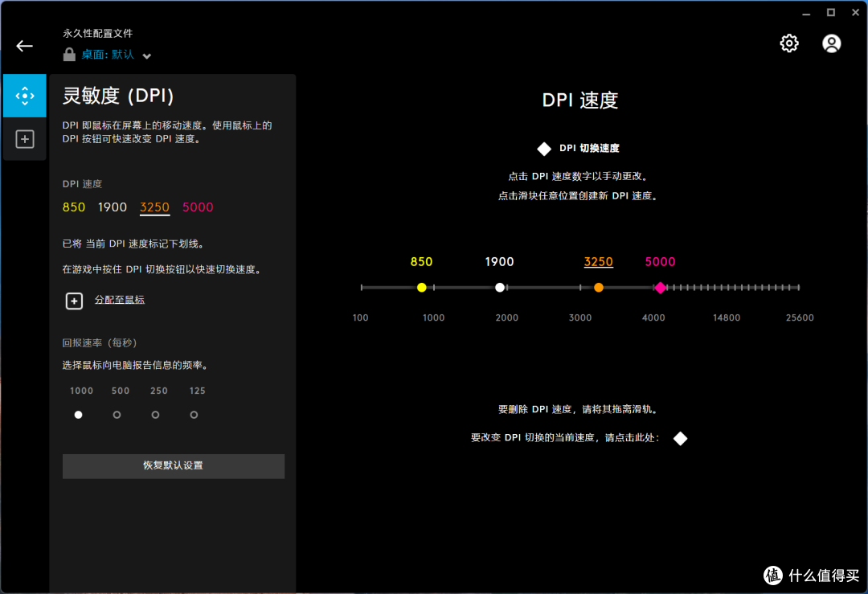Click the 恢复默认设置 button
Screen dimensions: 868x594
[174, 466]
